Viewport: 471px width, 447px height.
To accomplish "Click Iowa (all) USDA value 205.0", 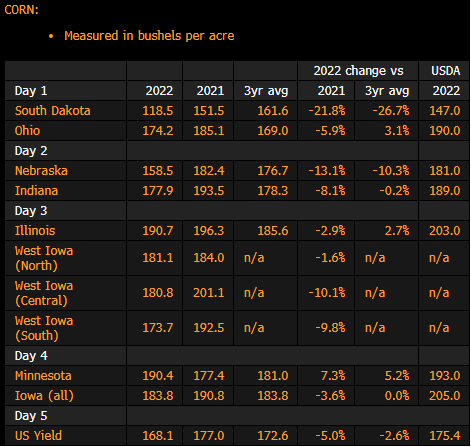I will tap(445, 396).
